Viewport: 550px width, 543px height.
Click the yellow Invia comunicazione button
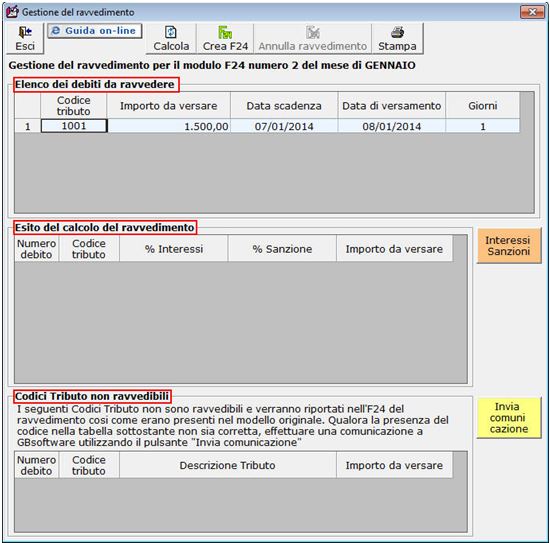click(509, 417)
